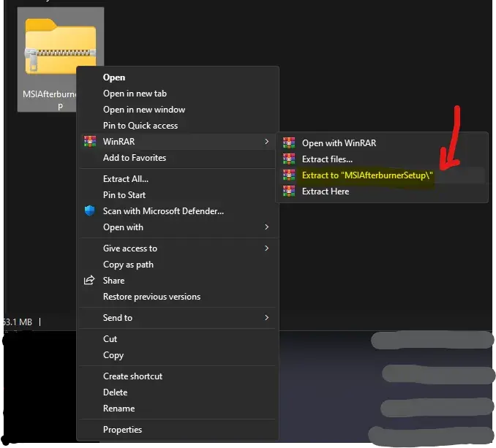Click Open in new window
This screenshot has height=448, width=496.
tap(144, 110)
